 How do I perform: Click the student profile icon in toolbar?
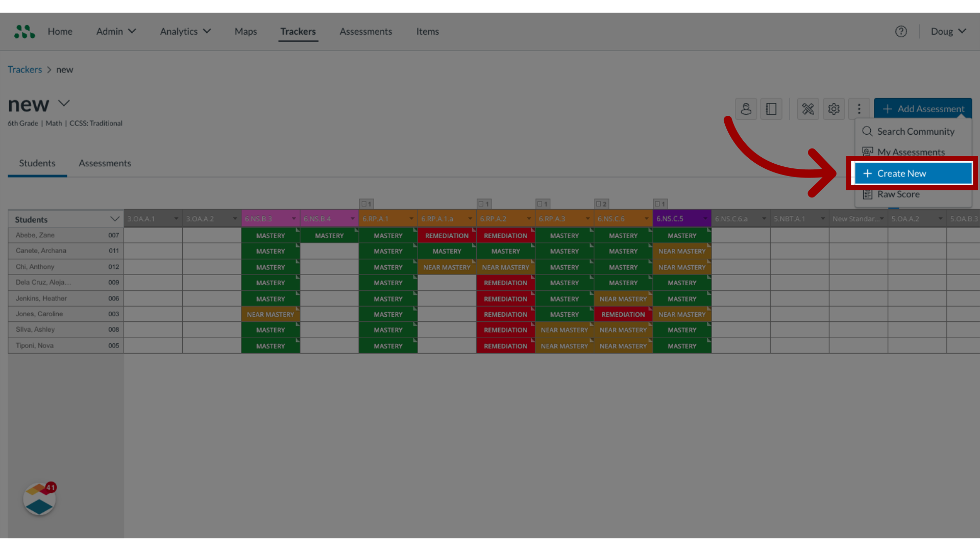click(746, 109)
